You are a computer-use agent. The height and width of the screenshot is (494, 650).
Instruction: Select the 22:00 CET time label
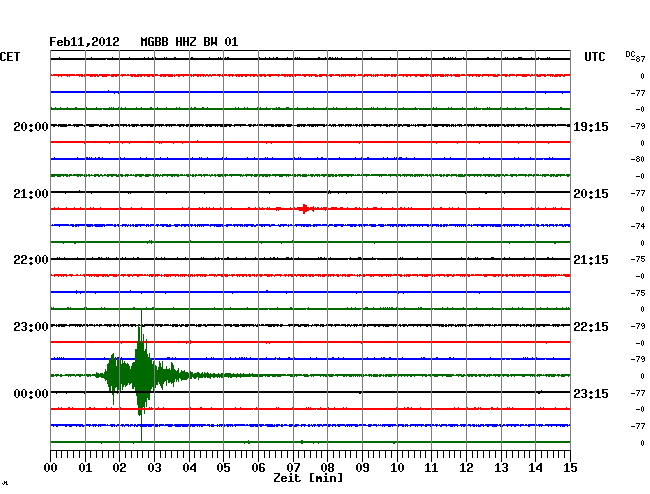coord(31,260)
